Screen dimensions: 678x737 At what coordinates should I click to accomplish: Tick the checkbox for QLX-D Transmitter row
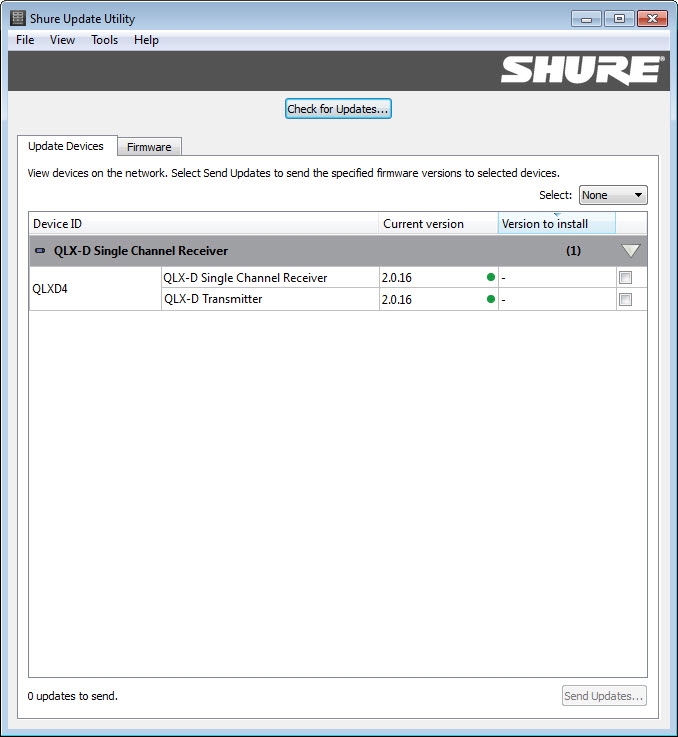tap(626, 300)
